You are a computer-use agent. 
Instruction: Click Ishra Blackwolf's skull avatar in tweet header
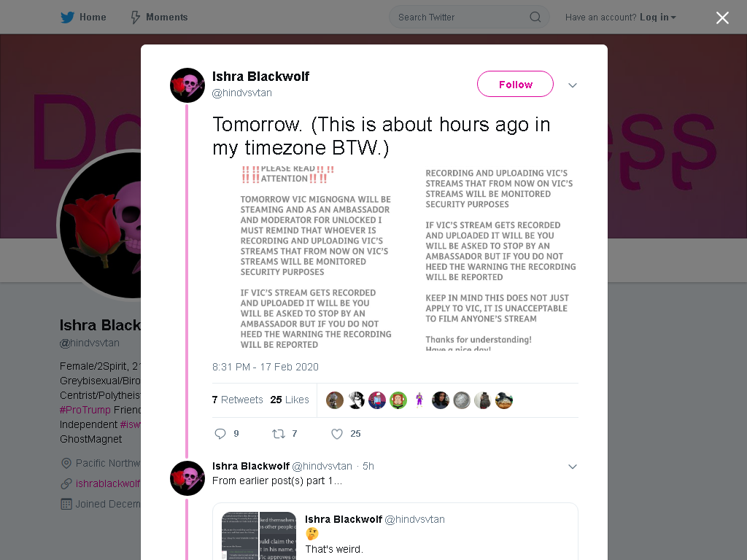click(187, 85)
